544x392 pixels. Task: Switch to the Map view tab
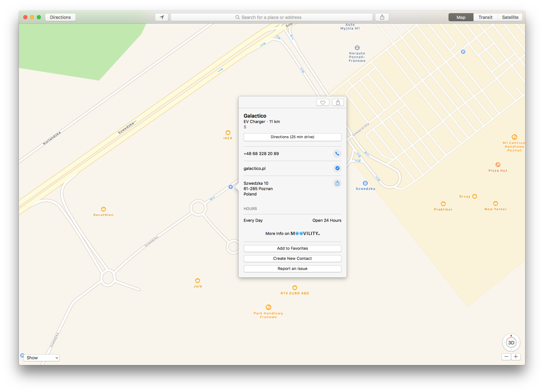461,17
